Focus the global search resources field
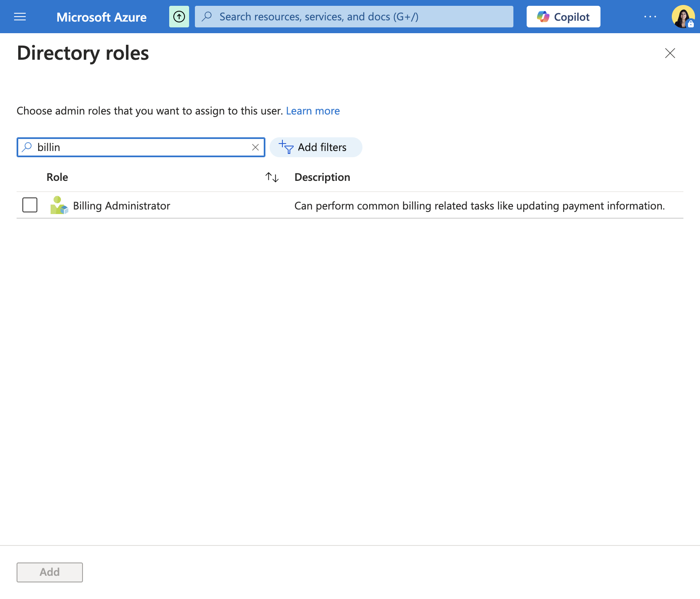This screenshot has height=599, width=700. [x=354, y=17]
